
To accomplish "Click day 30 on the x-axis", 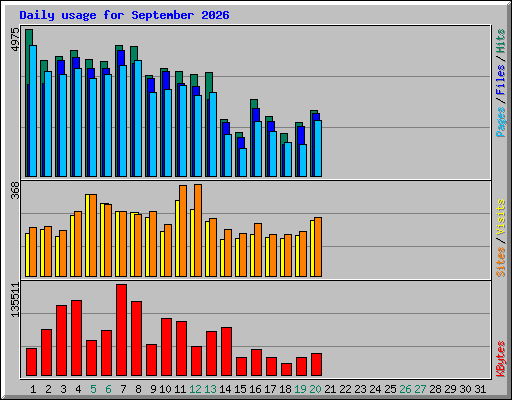I will pyautogui.click(x=465, y=389).
